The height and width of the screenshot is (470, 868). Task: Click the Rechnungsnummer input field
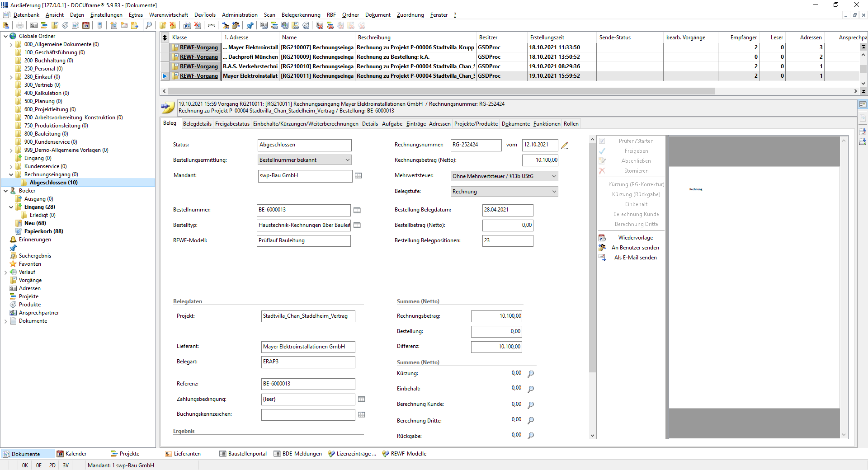tap(476, 145)
